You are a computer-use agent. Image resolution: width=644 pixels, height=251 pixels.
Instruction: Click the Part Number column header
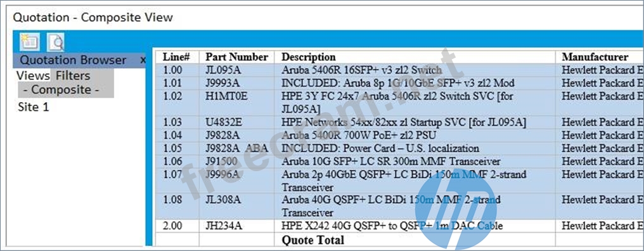coord(236,56)
